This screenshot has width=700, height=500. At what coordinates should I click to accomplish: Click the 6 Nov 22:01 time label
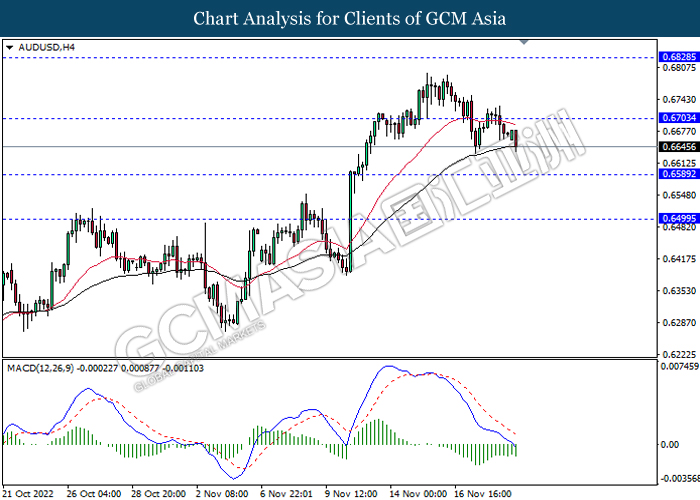pyautogui.click(x=287, y=493)
